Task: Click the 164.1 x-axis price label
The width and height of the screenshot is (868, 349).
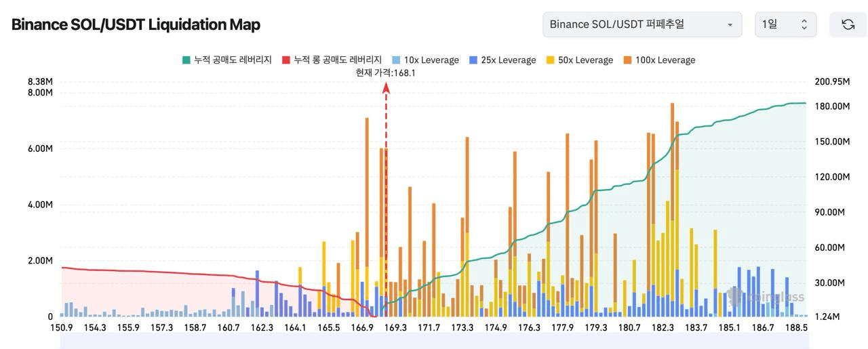Action: [x=295, y=327]
